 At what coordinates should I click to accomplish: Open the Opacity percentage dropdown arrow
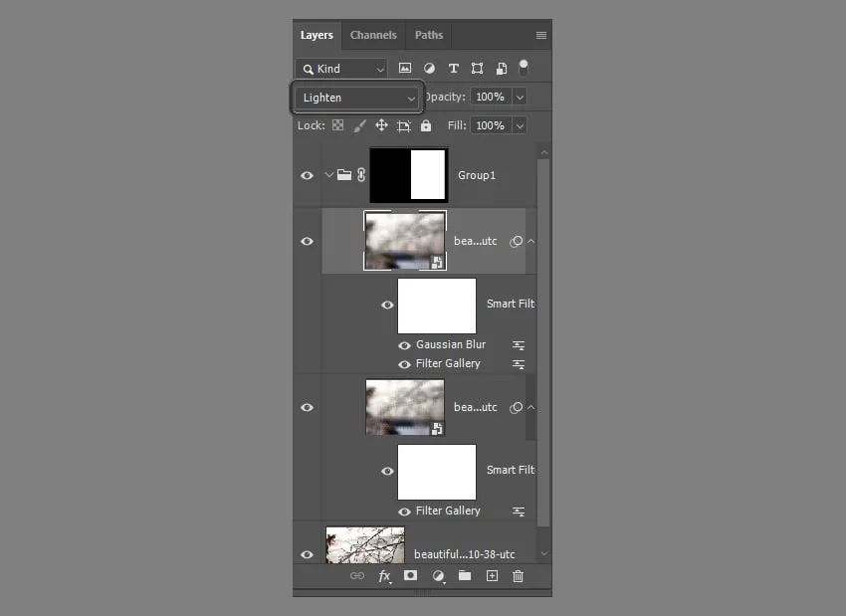point(520,98)
